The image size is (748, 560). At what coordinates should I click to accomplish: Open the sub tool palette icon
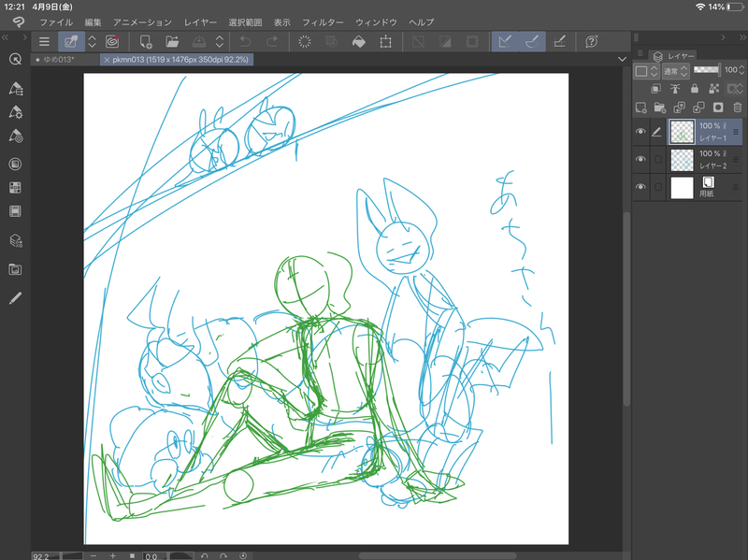pos(15,88)
